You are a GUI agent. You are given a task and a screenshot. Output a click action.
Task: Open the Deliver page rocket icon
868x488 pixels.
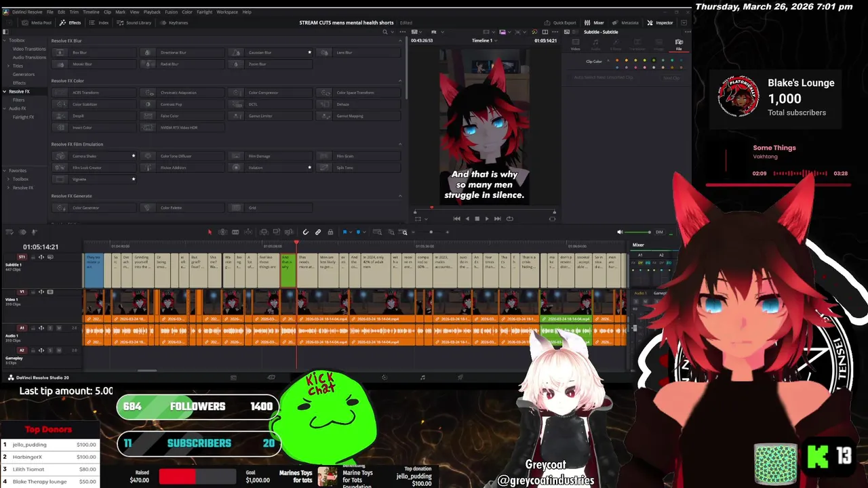click(x=460, y=378)
